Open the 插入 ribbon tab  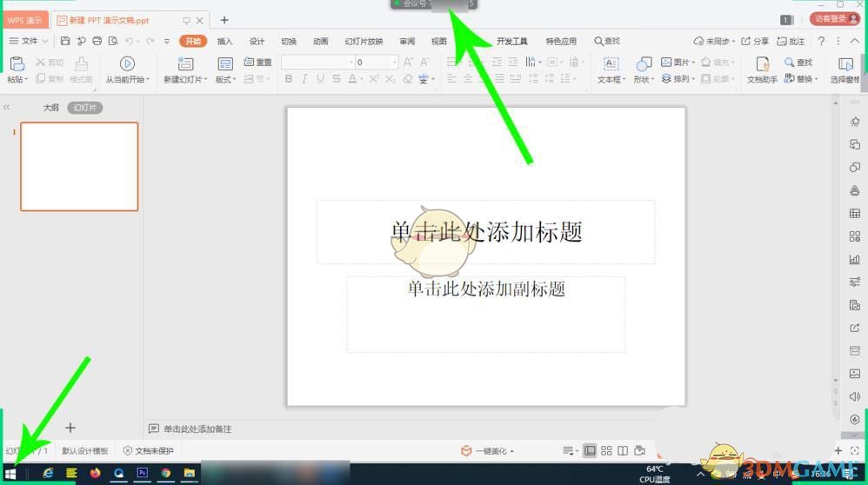pyautogui.click(x=224, y=41)
